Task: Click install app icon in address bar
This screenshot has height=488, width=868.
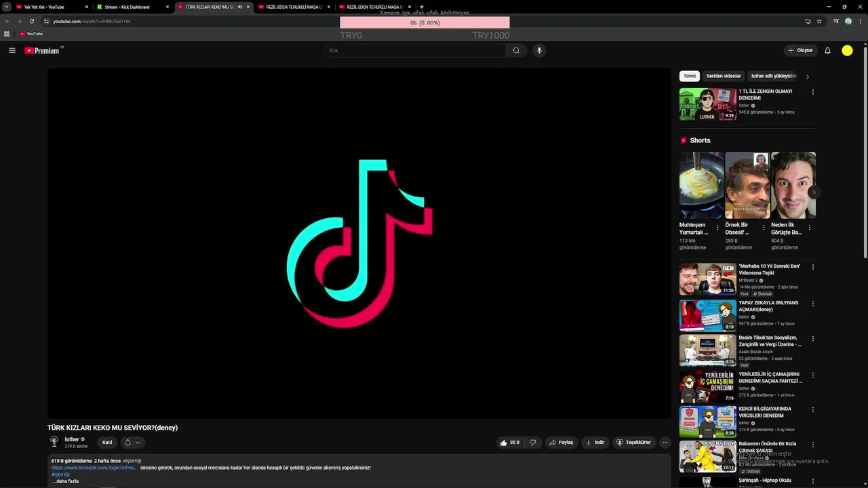Action: (x=808, y=21)
